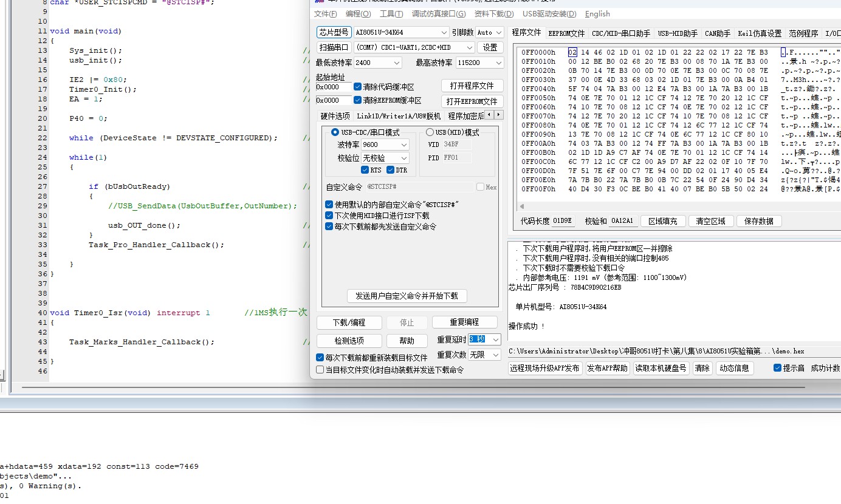Enable the RTS checkbox
The width and height of the screenshot is (841, 504).
pos(365,170)
